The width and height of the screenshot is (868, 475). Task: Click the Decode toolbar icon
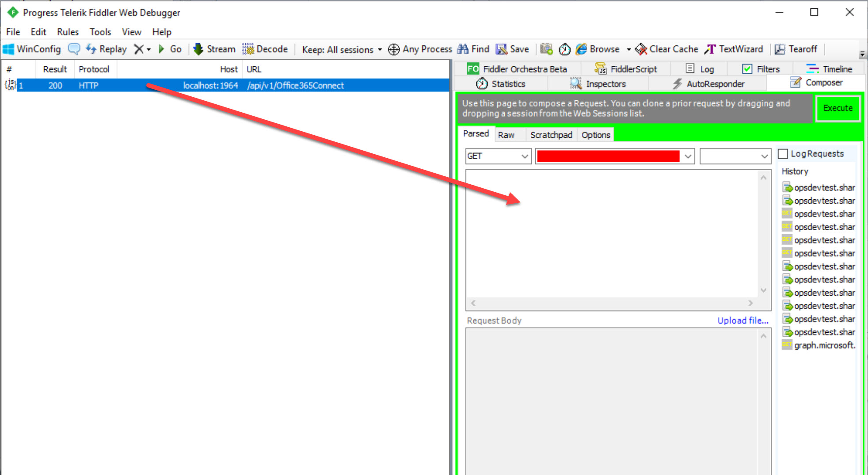(x=248, y=49)
